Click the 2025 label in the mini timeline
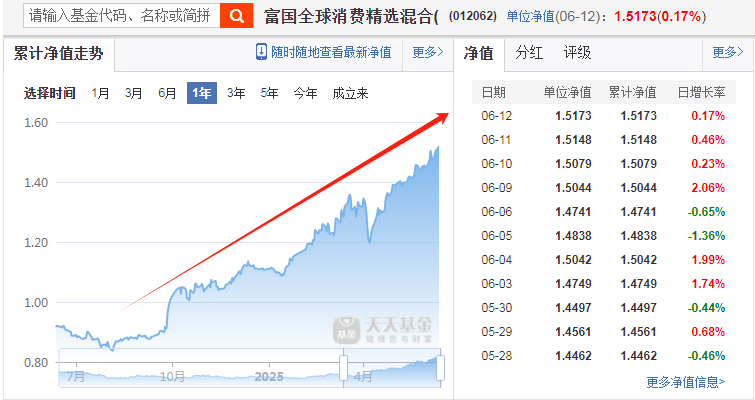 (x=269, y=376)
